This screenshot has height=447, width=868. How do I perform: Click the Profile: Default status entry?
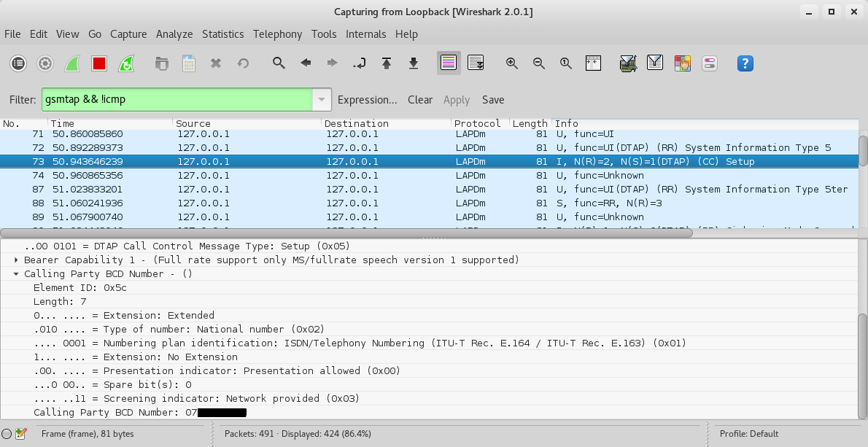(749, 434)
